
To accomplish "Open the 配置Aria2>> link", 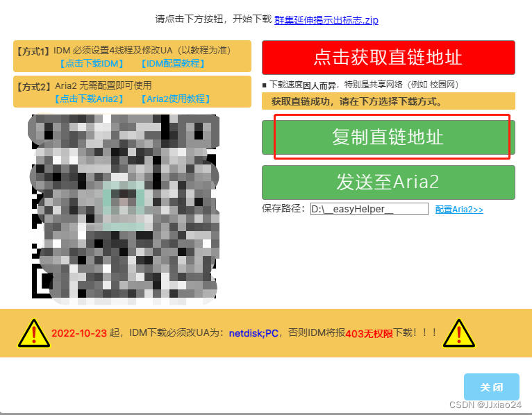I will (459, 209).
